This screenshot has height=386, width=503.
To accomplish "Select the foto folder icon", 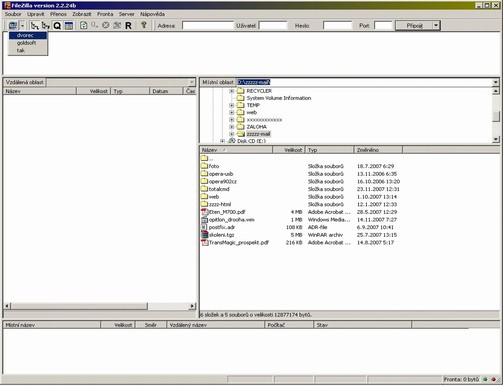I will click(x=205, y=166).
